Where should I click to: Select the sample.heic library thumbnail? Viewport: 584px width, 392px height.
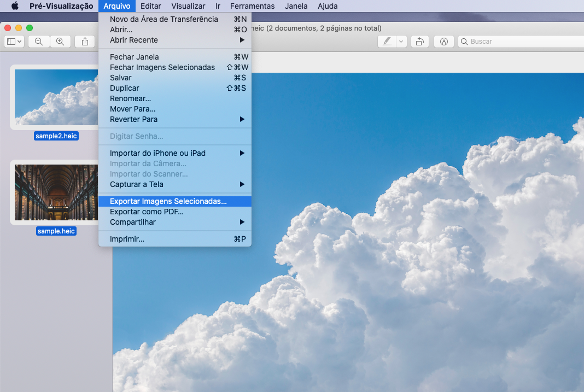point(56,192)
